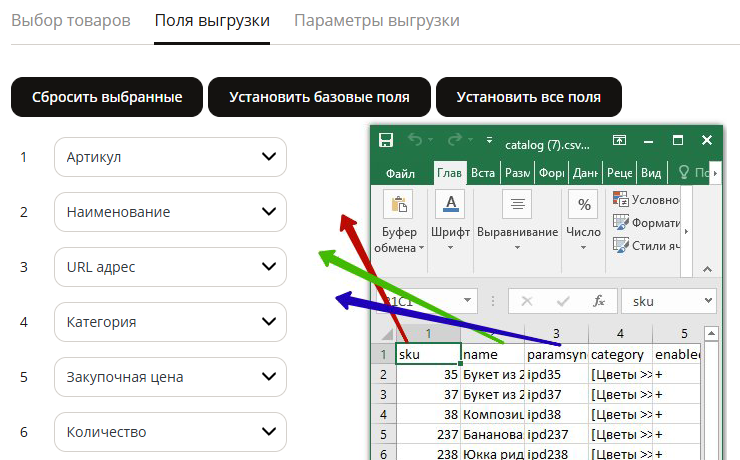The image size is (740, 460).
Task: Select column 3 header in Excel
Action: pyautogui.click(x=556, y=334)
